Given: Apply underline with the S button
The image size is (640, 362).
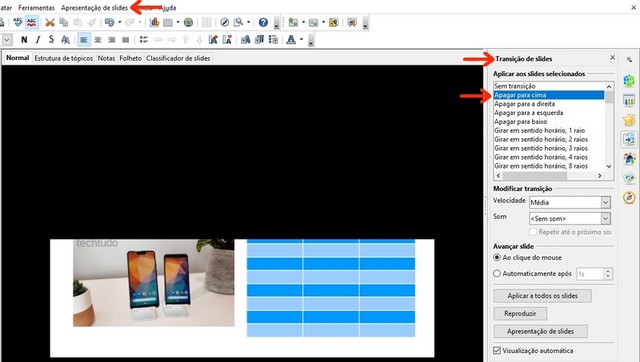Looking at the screenshot, I should click(51, 40).
